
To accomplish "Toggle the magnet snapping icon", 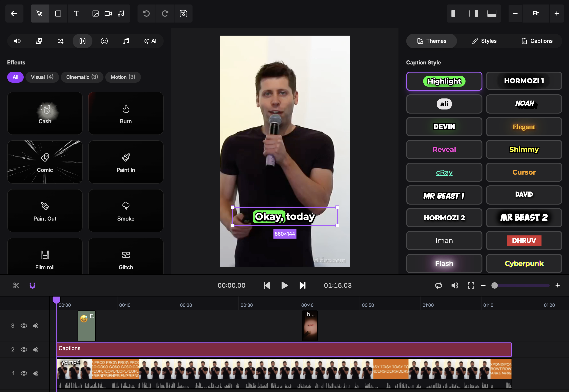I will (32, 285).
